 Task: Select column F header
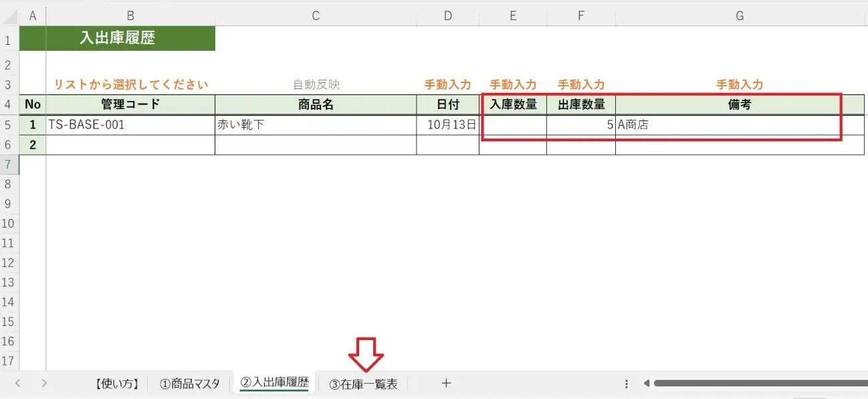tap(581, 16)
